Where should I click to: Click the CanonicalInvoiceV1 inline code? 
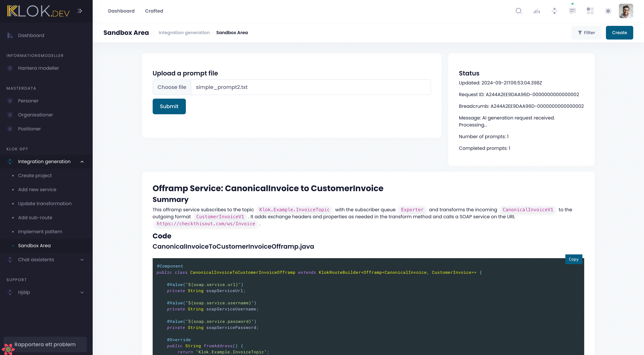[528, 210]
